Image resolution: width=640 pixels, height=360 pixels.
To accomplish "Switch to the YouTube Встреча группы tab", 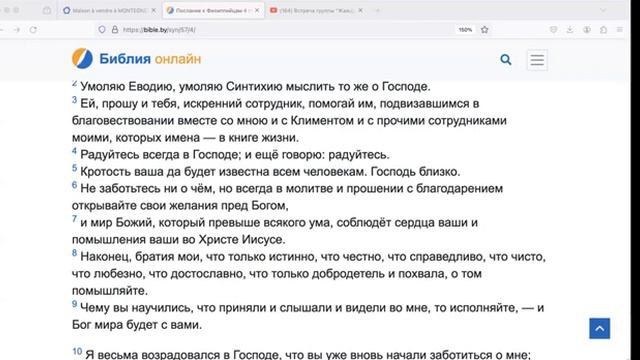I will [317, 10].
